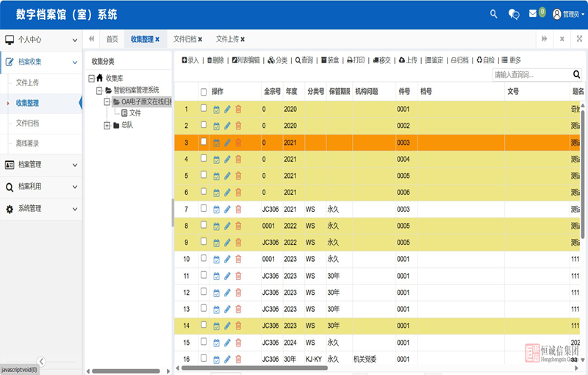Click the fullscreen expand icon on the tab bar
The width and height of the screenshot is (588, 375).
click(x=579, y=39)
